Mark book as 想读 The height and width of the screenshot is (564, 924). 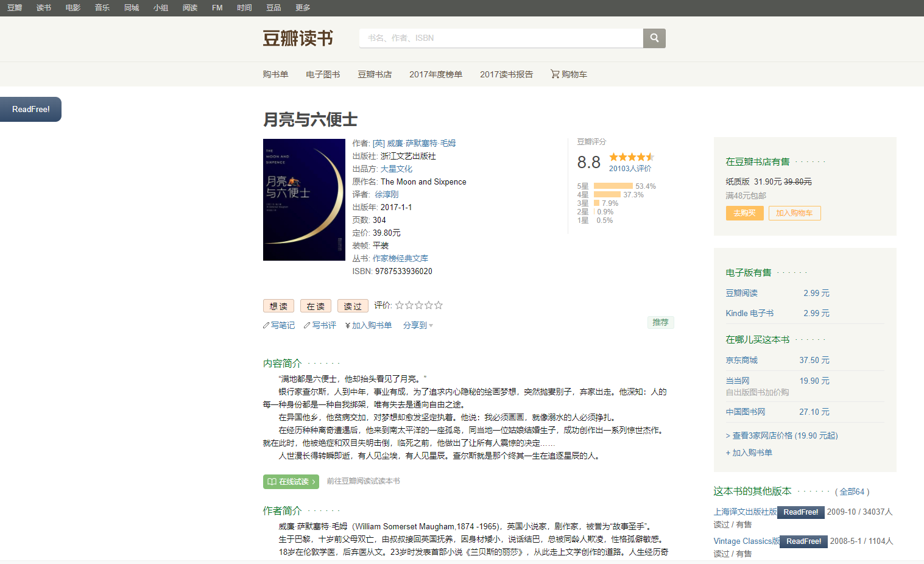click(278, 306)
